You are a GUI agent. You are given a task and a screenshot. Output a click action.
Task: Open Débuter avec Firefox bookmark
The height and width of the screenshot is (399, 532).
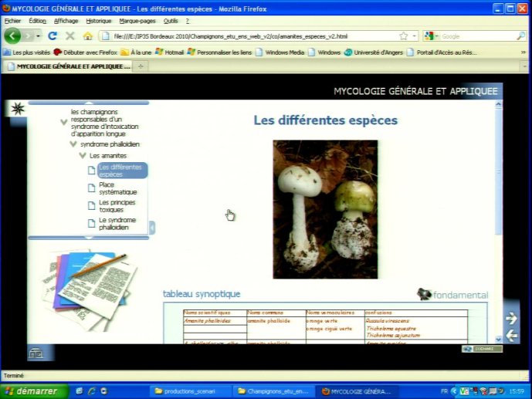86,52
